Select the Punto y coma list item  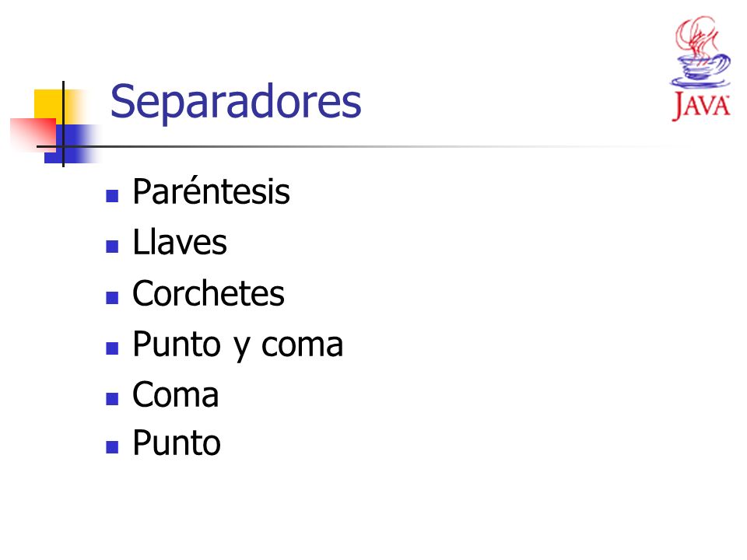238,345
